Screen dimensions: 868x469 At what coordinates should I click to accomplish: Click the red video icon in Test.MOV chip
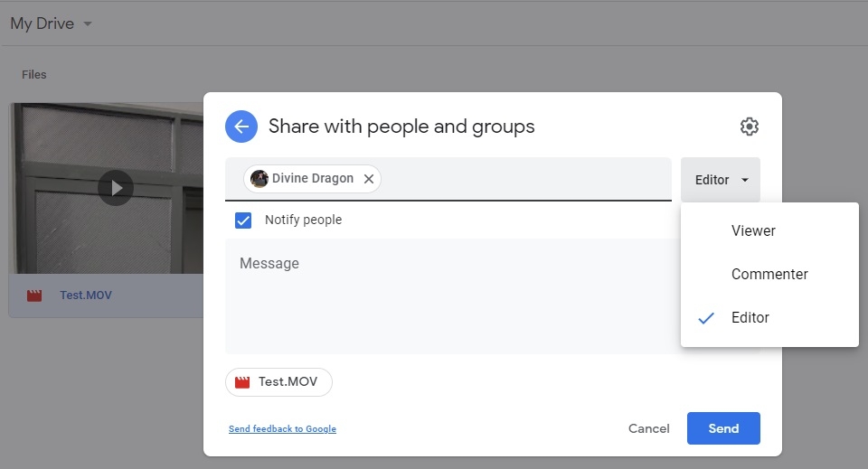(x=242, y=382)
